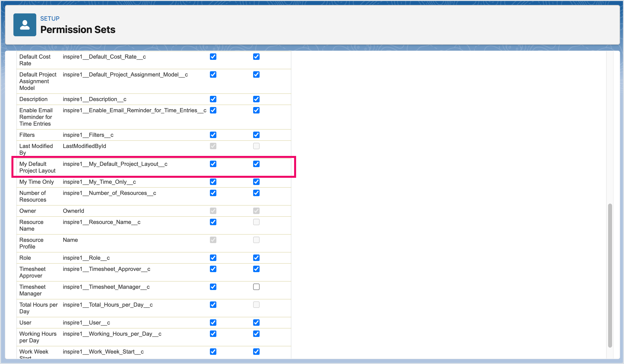Uncheck read access for Working Hours per Day

coord(213,334)
